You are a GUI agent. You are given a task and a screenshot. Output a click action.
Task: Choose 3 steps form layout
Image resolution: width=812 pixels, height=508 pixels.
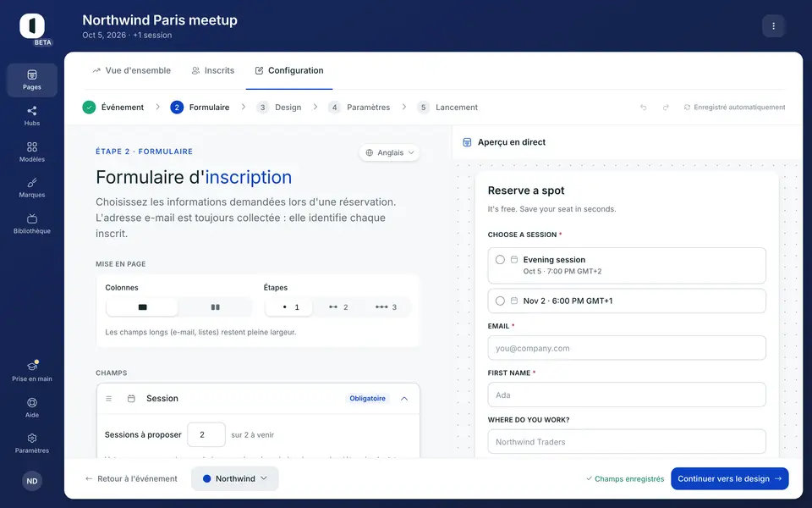[387, 306]
